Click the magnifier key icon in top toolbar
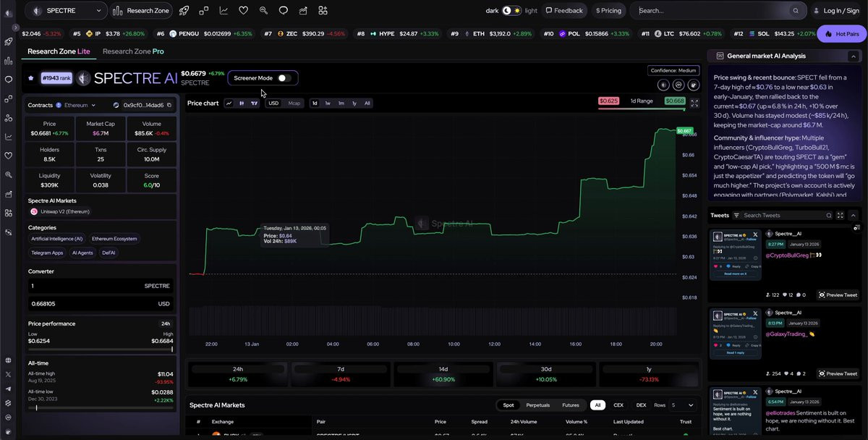Viewport: 868px width, 440px height. tap(263, 11)
